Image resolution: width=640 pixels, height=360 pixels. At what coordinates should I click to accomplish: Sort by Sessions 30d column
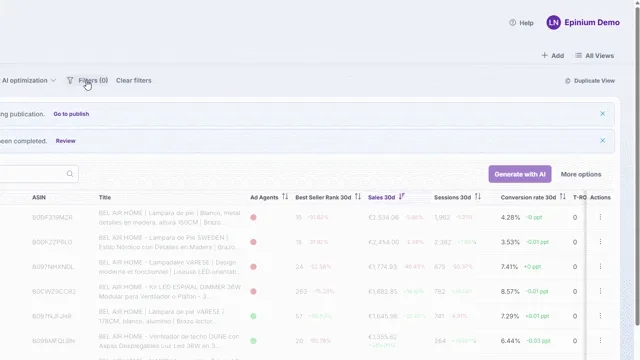478,197
